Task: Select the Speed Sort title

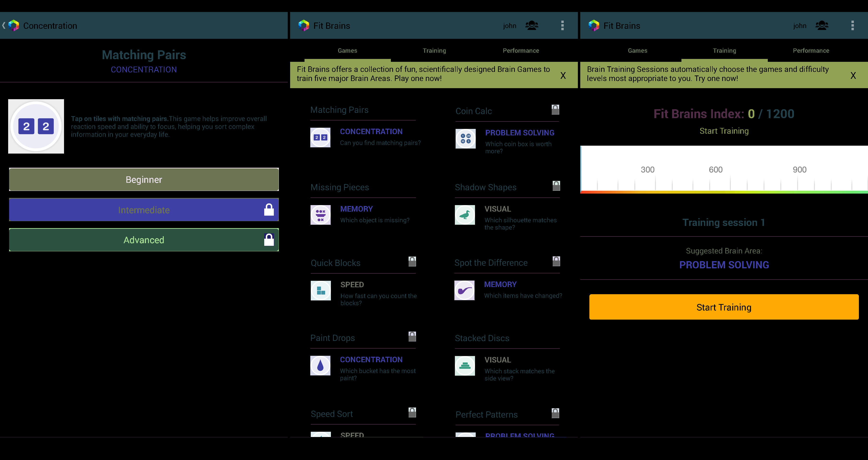Action: 332,414
